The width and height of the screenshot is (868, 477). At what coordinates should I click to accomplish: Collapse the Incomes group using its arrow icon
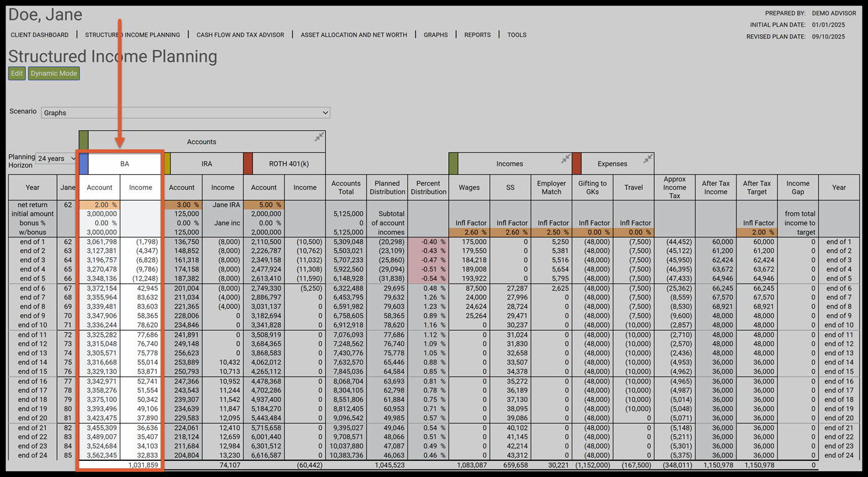(x=565, y=159)
